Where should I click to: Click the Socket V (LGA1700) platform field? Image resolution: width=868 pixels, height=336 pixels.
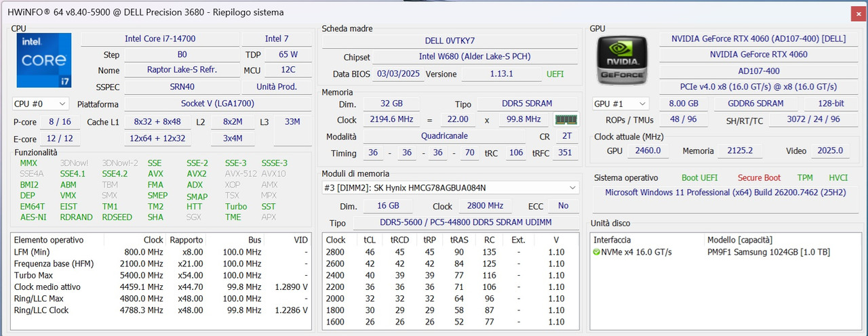[218, 104]
